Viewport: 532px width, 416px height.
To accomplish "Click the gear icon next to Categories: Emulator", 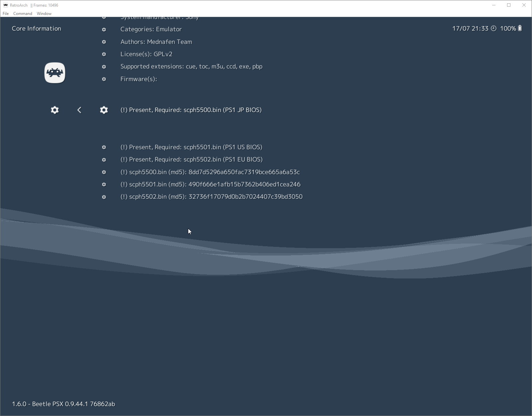I will pyautogui.click(x=104, y=30).
